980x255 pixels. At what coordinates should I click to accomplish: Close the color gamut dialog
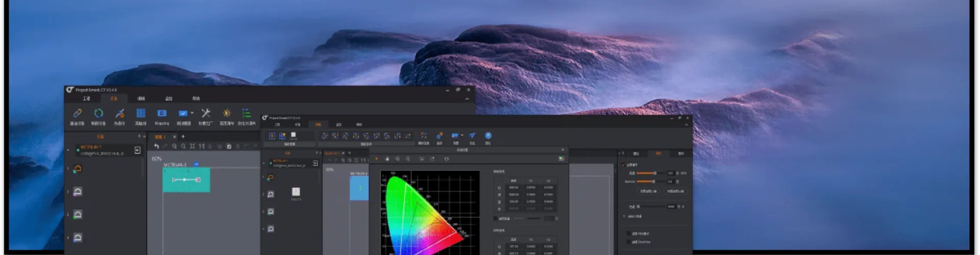(x=563, y=150)
